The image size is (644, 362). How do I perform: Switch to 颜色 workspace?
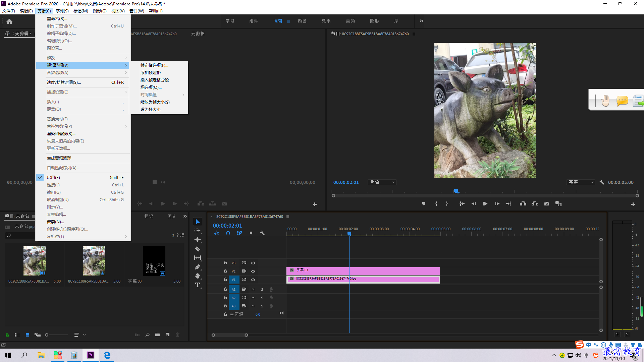click(302, 21)
